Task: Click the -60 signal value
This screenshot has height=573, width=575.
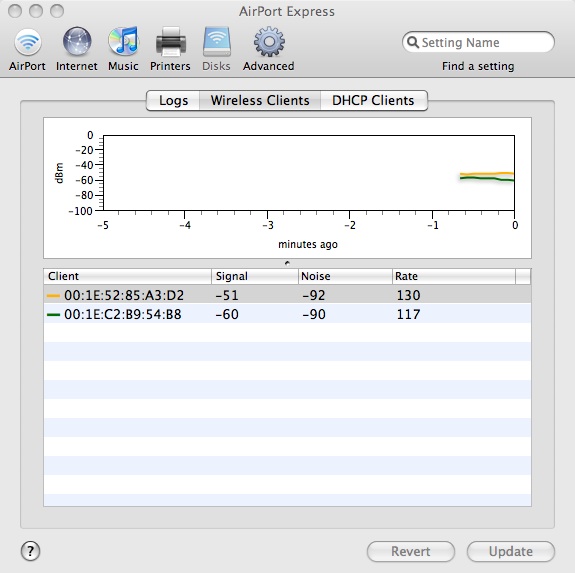Action: coord(227,314)
